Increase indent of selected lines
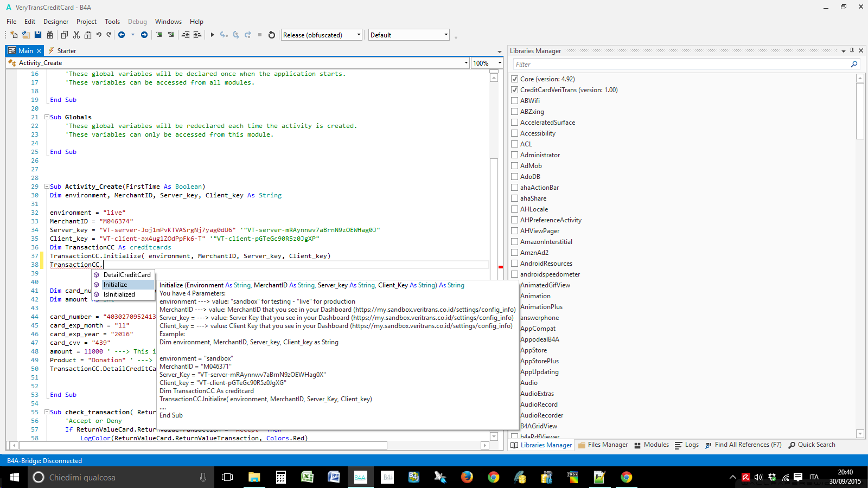 coord(197,35)
